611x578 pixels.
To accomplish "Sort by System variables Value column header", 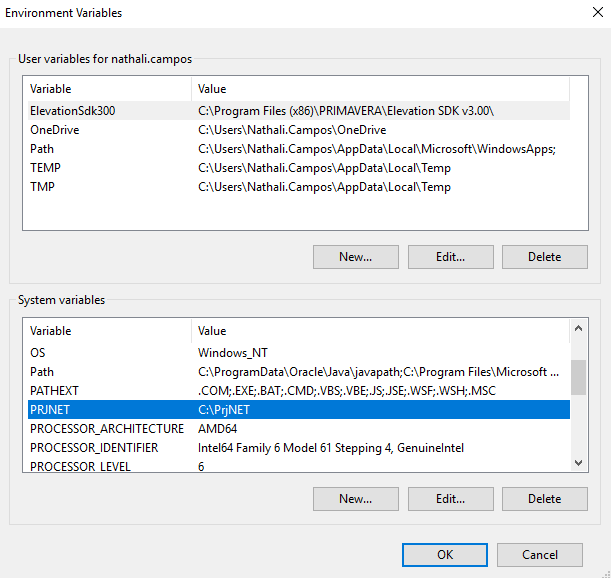I will 380,331.
